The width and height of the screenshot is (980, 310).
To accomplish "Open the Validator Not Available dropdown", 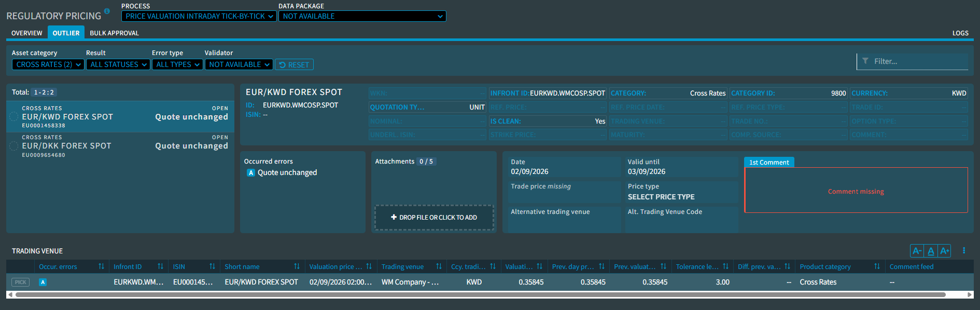I will (x=239, y=64).
